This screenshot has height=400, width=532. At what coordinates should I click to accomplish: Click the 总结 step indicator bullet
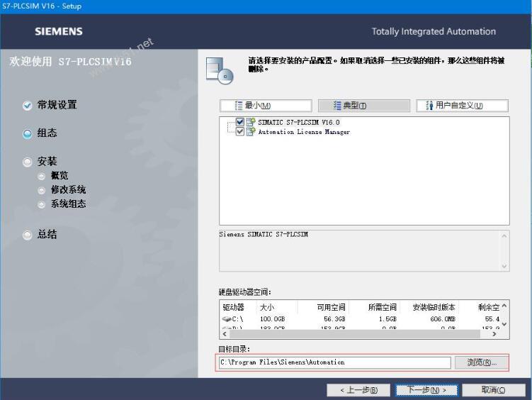pyautogui.click(x=27, y=235)
